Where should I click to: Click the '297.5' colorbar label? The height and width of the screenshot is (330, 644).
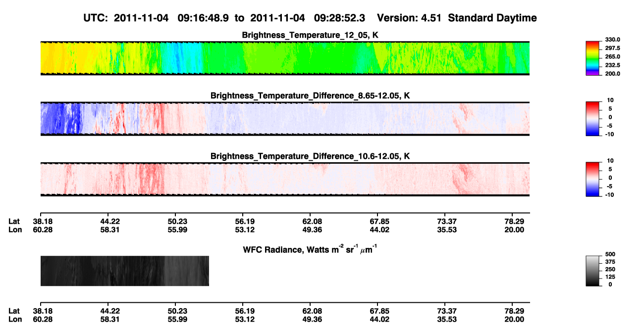pyautogui.click(x=613, y=48)
